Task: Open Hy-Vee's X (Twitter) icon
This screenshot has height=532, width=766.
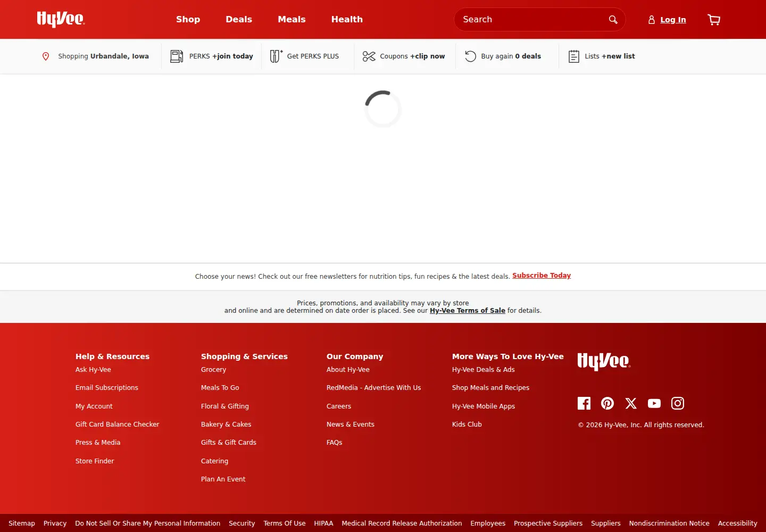Action: tap(631, 403)
